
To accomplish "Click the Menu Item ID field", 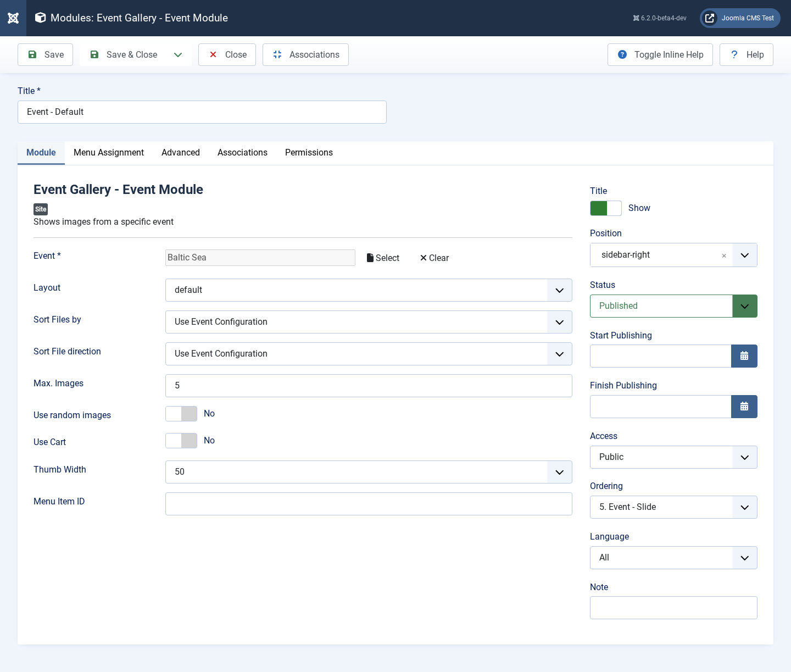I will pyautogui.click(x=369, y=504).
